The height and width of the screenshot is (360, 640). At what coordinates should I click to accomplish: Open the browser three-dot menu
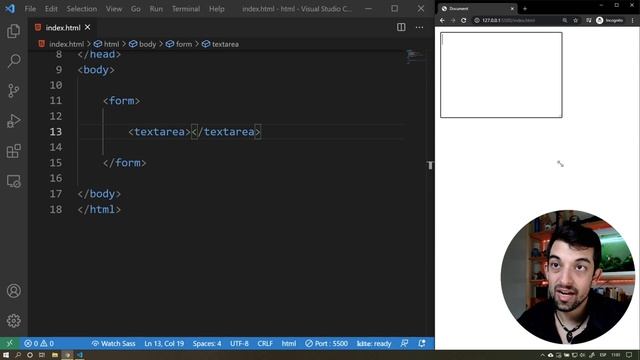[633, 20]
